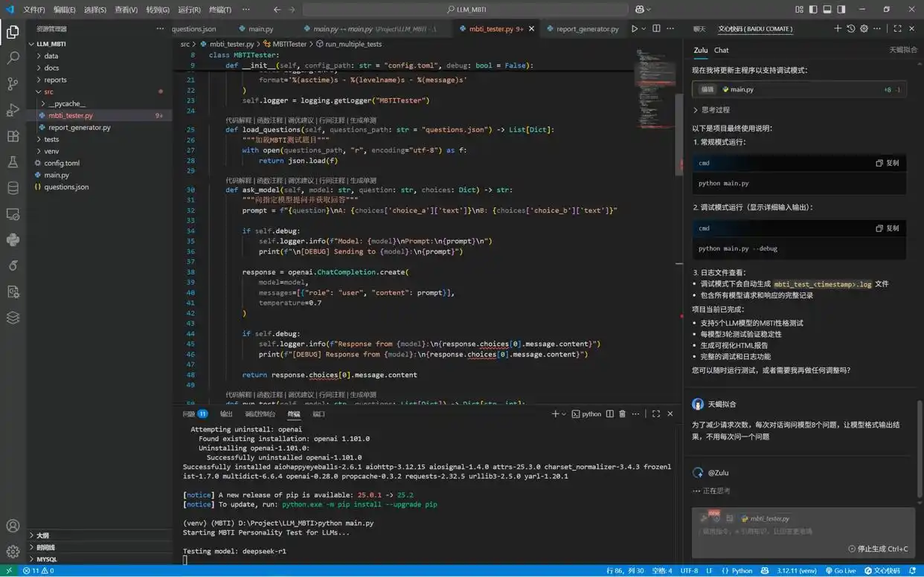Switch to the report_generator.py tab

[587, 29]
